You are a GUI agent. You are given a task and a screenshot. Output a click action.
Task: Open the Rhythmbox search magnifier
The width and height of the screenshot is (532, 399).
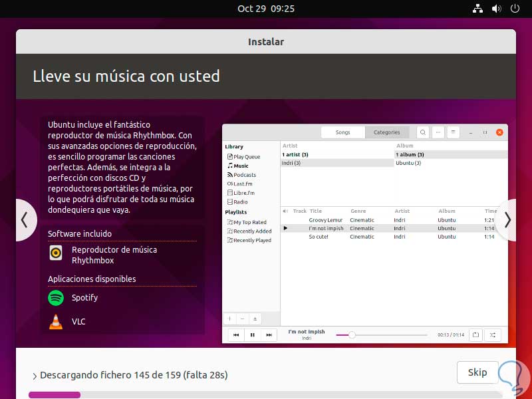pyautogui.click(x=423, y=132)
